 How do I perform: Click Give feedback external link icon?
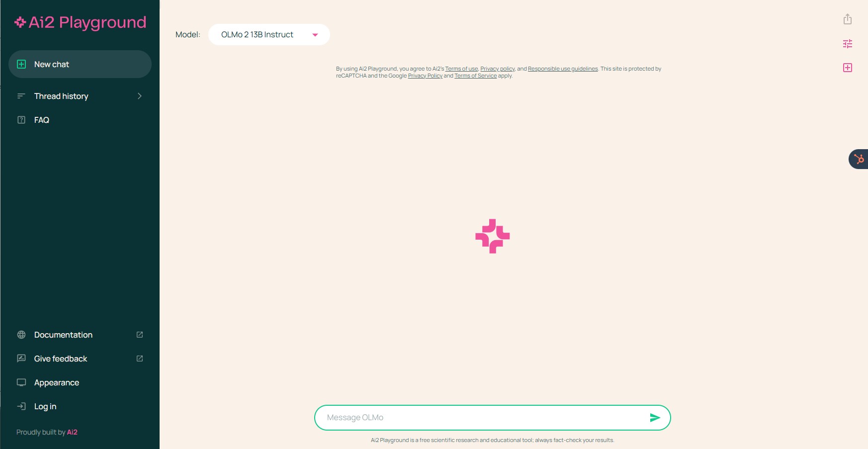[x=140, y=359]
